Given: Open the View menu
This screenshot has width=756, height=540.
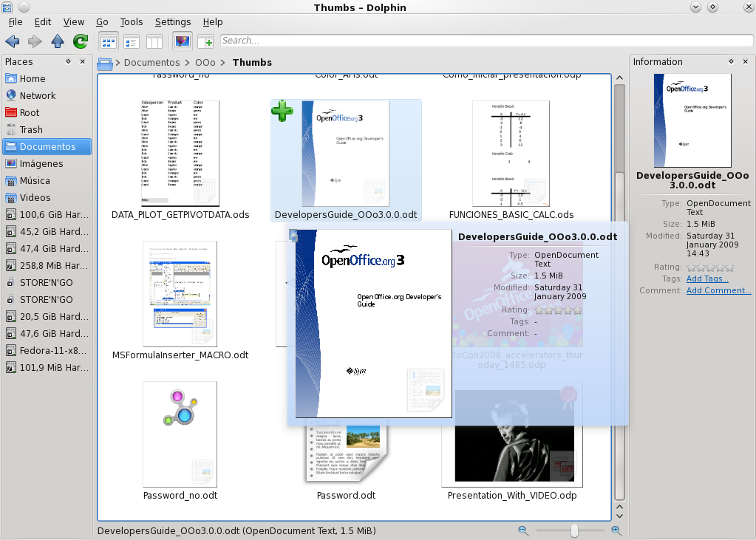Looking at the screenshot, I should tap(74, 22).
